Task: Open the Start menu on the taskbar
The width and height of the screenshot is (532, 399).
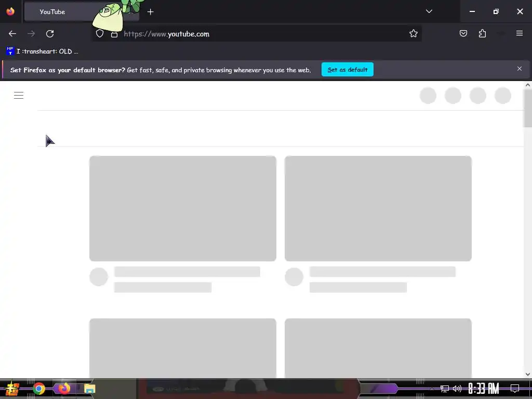Action: coord(13,389)
